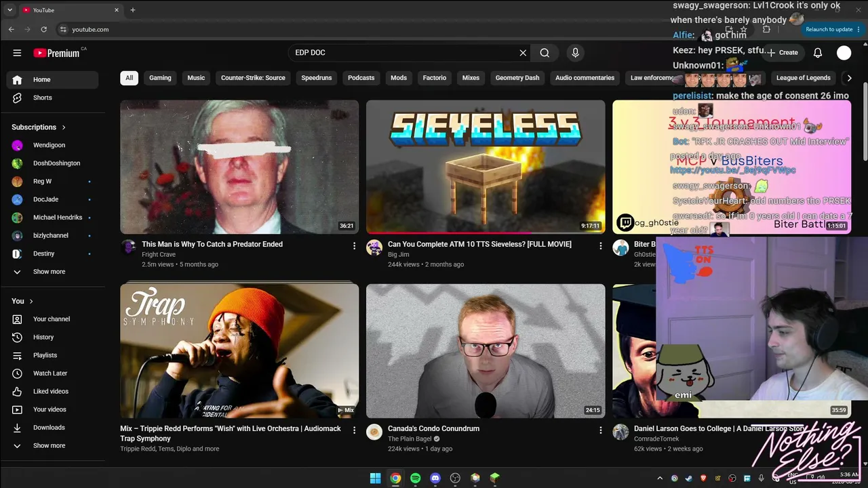The height and width of the screenshot is (488, 868).
Task: Open Liked videos in the sidebar
Action: click(52, 391)
